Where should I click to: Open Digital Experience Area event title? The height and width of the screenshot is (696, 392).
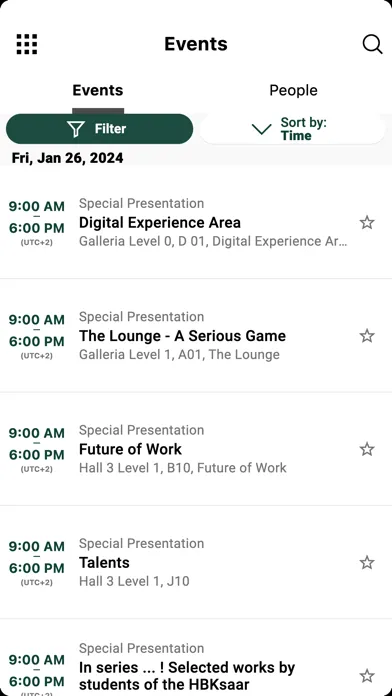(x=160, y=222)
